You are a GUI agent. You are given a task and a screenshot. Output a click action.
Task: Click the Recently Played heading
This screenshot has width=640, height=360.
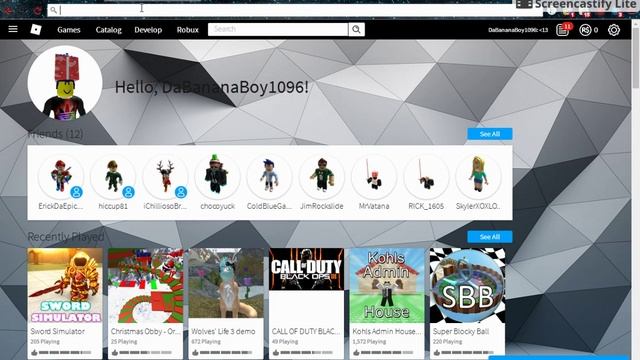click(66, 237)
